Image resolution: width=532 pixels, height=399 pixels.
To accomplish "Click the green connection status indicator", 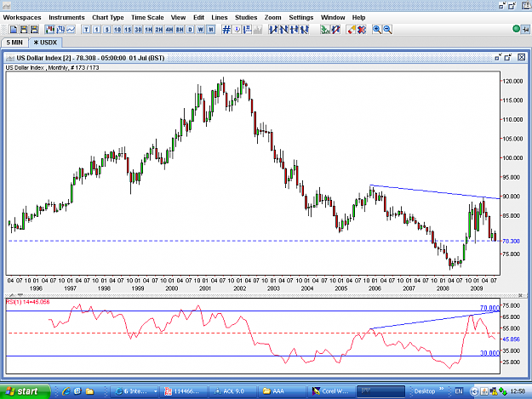I will click(517, 29).
